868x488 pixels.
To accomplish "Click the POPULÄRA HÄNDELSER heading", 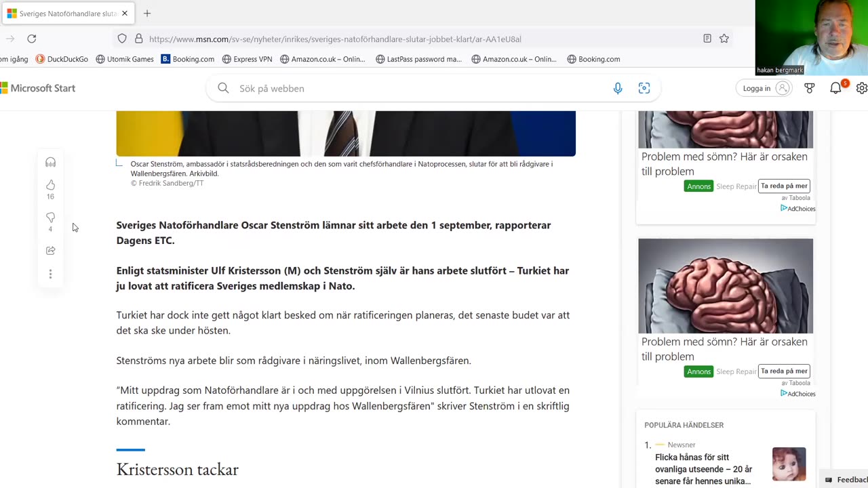I will click(x=684, y=425).
